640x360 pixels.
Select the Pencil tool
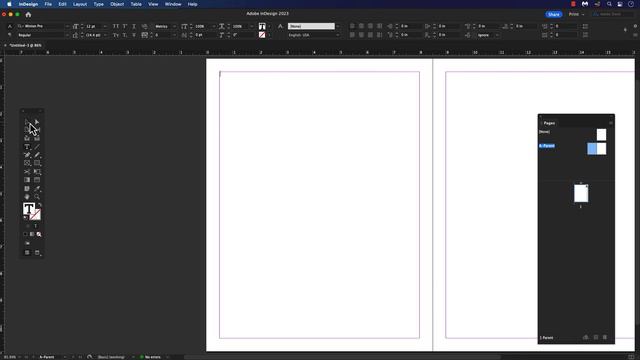[37, 155]
